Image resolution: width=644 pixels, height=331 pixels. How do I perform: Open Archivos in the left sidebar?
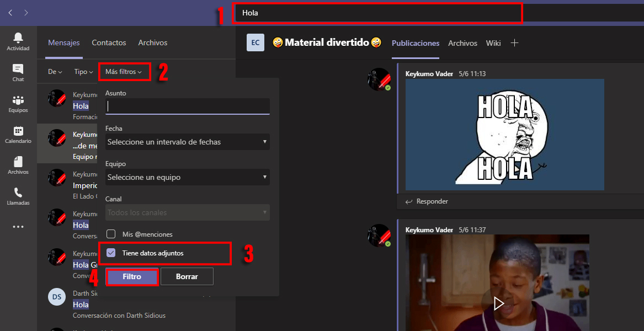18,164
